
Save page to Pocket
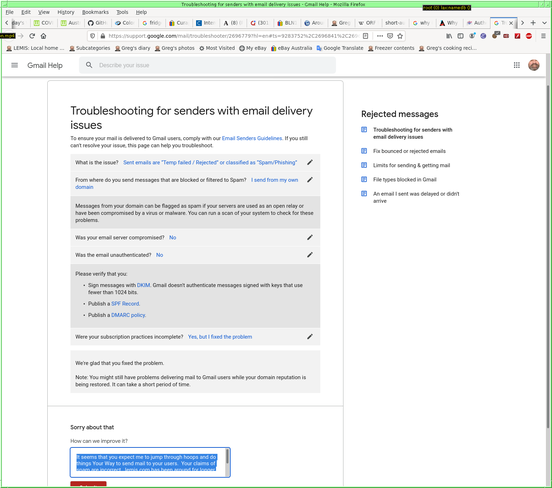click(390, 36)
